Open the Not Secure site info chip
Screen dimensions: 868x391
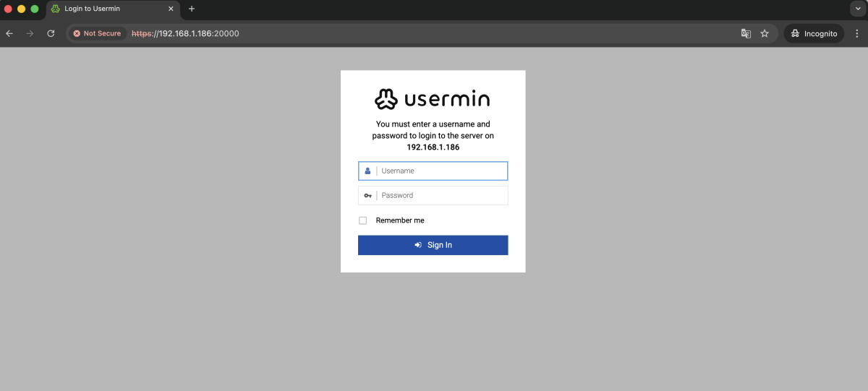click(x=97, y=33)
